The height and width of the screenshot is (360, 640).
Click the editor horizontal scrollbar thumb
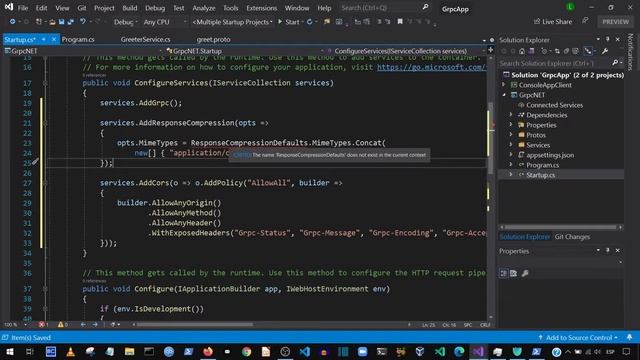click(x=195, y=324)
